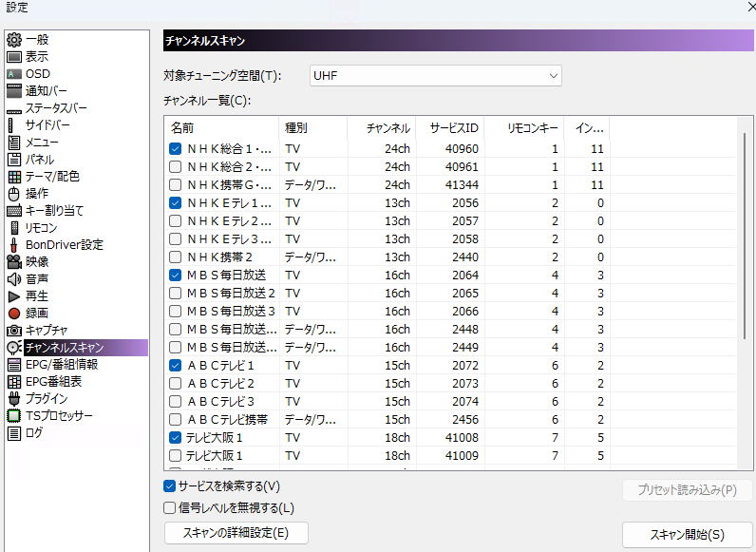Image resolution: width=756 pixels, height=552 pixels.
Task: Click the gear icon for 一般 settings
Action: (x=14, y=40)
